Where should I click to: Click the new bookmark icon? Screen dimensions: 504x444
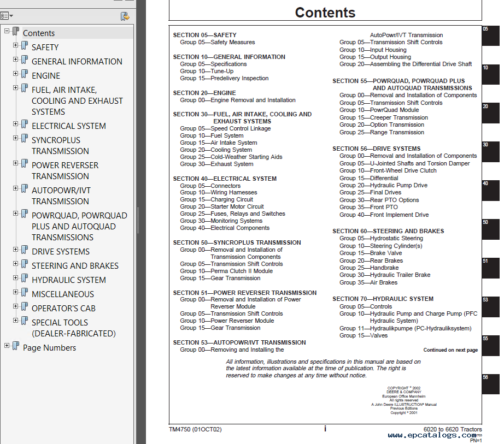(x=125, y=16)
